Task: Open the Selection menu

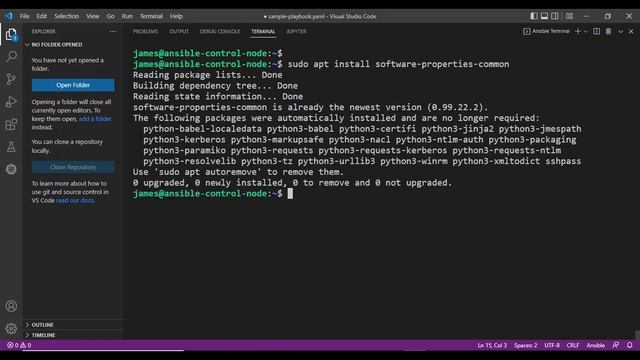Action: click(x=67, y=16)
